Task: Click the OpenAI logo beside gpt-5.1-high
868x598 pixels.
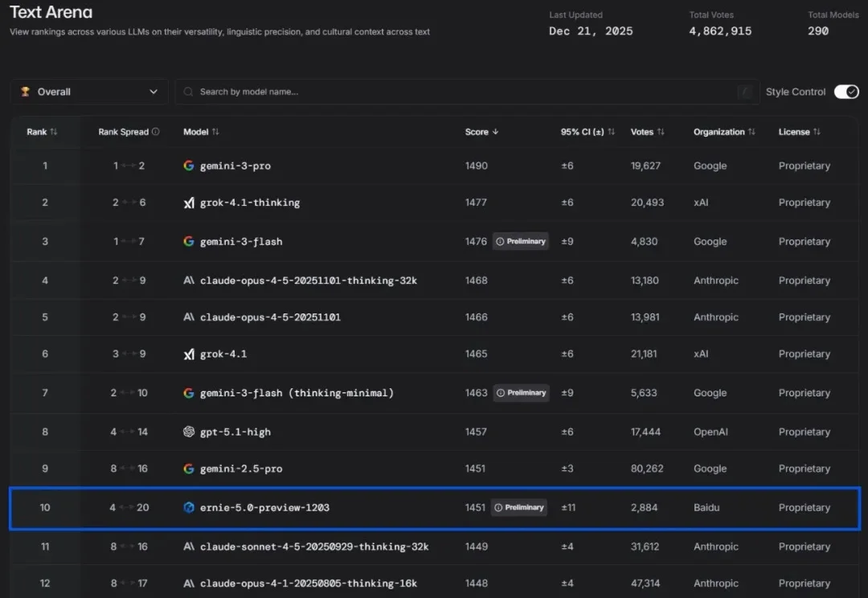Action: [x=190, y=432]
